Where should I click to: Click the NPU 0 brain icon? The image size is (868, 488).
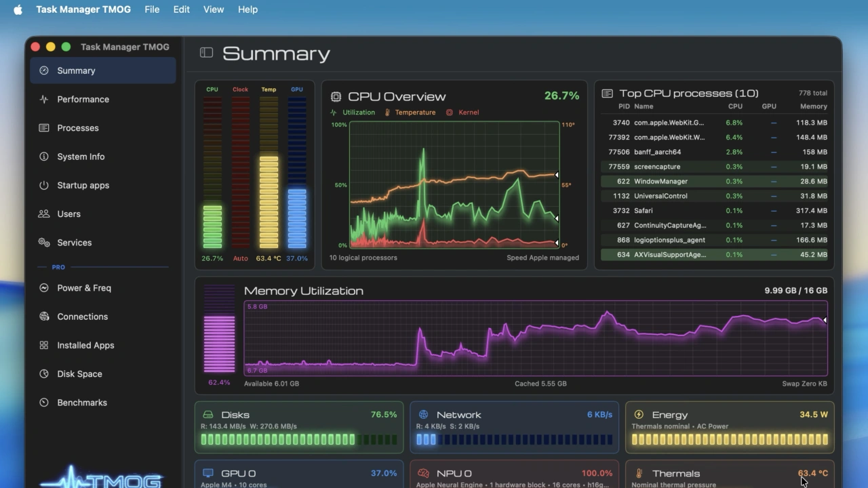tap(424, 473)
